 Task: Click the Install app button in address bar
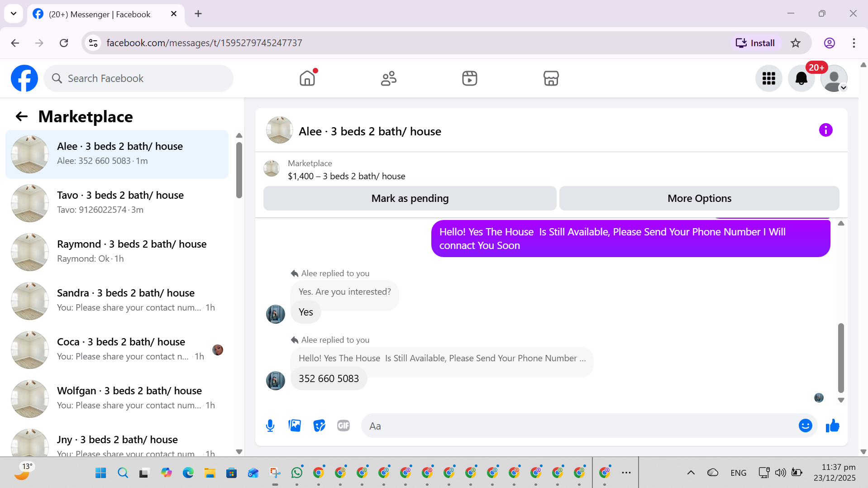point(755,43)
